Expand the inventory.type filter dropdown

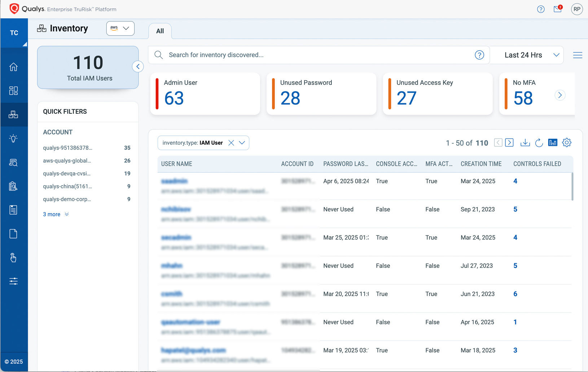coord(242,143)
